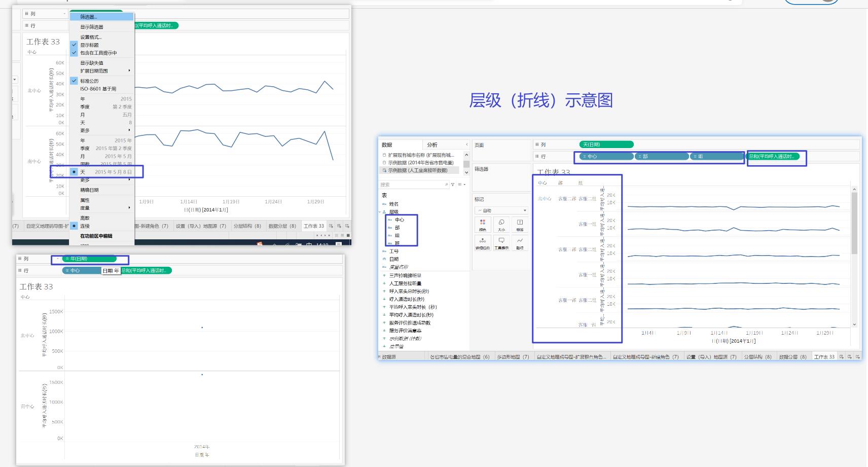Click the measure icon beside 三声铃响接听量
This screenshot has height=467, width=868.
(384, 275)
